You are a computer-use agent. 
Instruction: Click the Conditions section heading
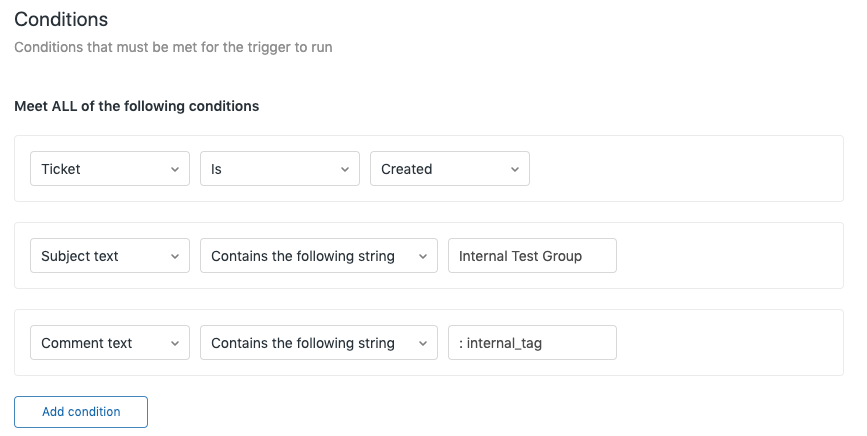click(x=61, y=19)
